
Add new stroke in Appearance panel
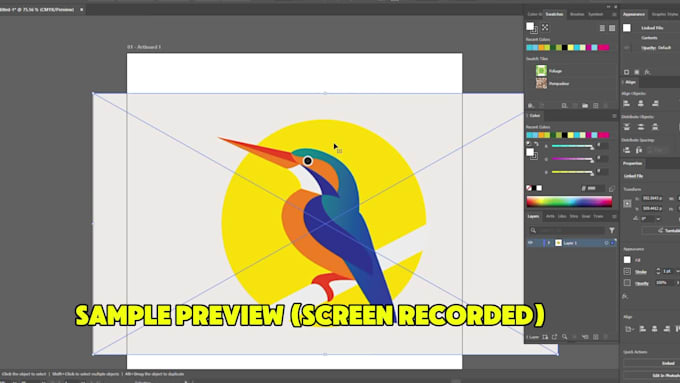[x=626, y=72]
